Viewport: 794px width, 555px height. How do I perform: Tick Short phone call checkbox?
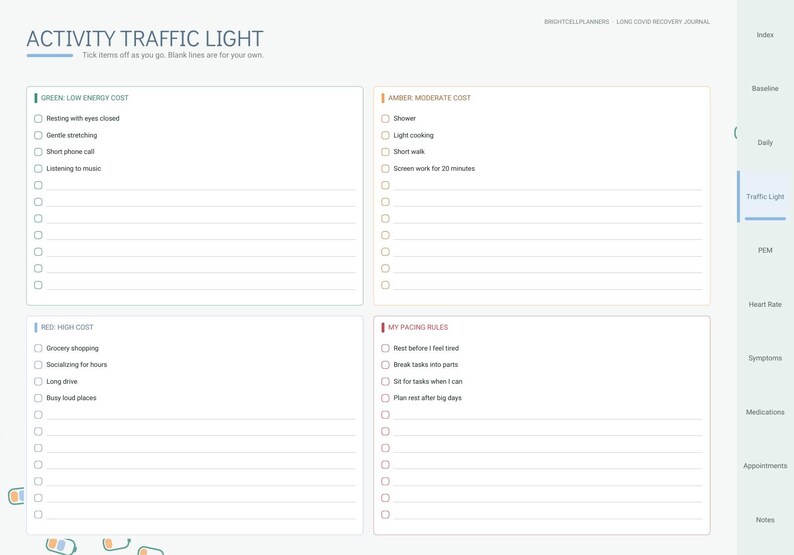click(38, 152)
